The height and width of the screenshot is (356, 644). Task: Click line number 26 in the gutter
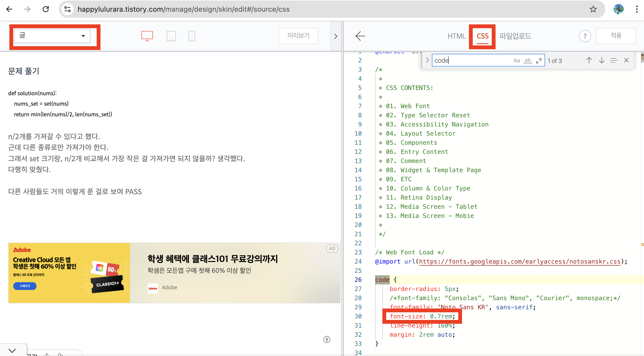(x=358, y=280)
